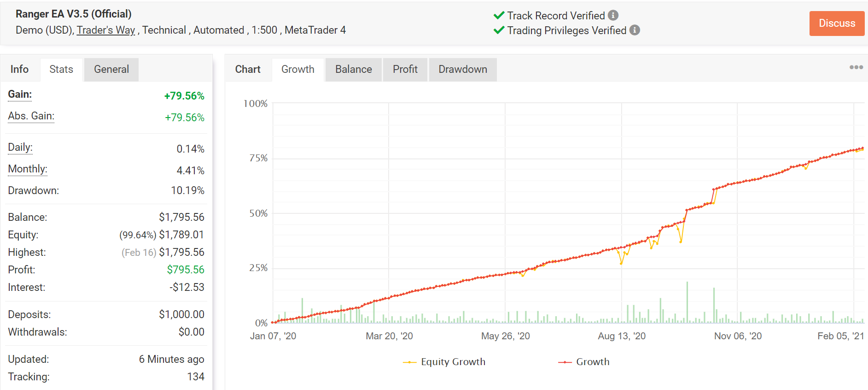Screen dimensions: 868x390
Task: Click the Jan 07, '20 axis label
Action: (273, 336)
